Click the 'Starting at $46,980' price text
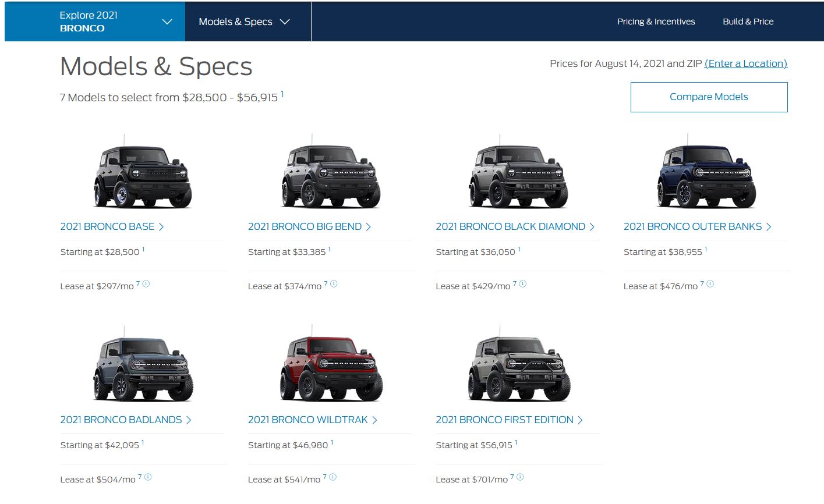The width and height of the screenshot is (824, 504). click(288, 445)
